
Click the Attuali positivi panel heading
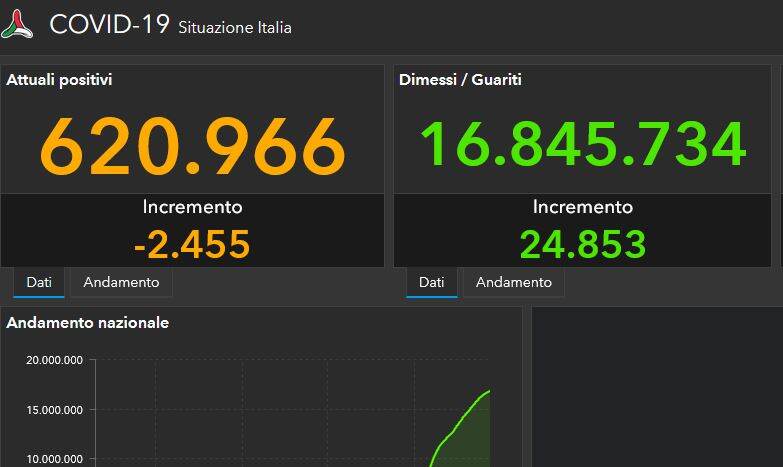pos(59,80)
